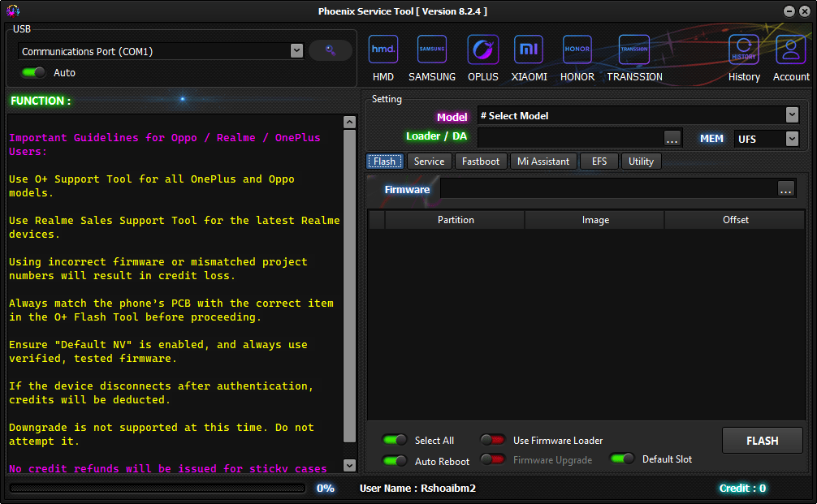Select the HMD brand icon

[x=383, y=50]
